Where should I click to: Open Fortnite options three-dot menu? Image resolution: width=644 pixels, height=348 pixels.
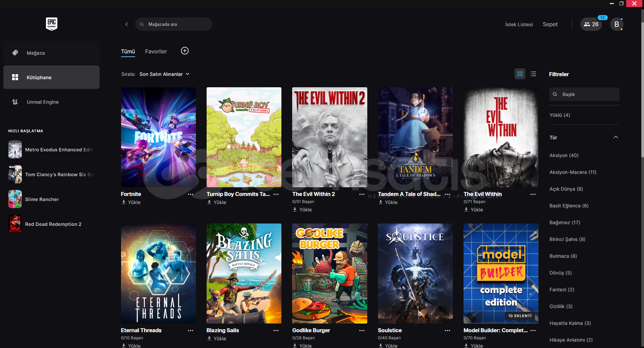tap(191, 194)
